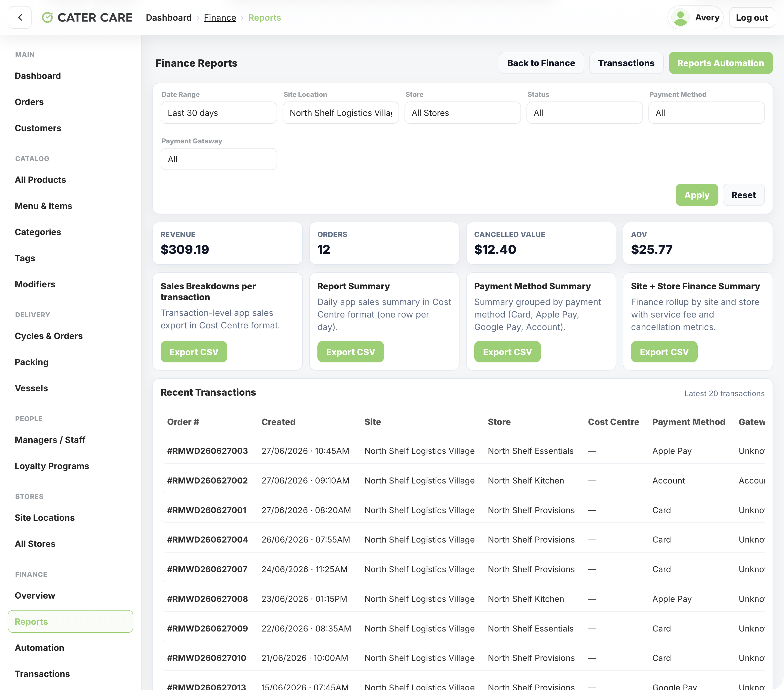Open the Date Range dropdown
The width and height of the screenshot is (784, 690).
[219, 113]
